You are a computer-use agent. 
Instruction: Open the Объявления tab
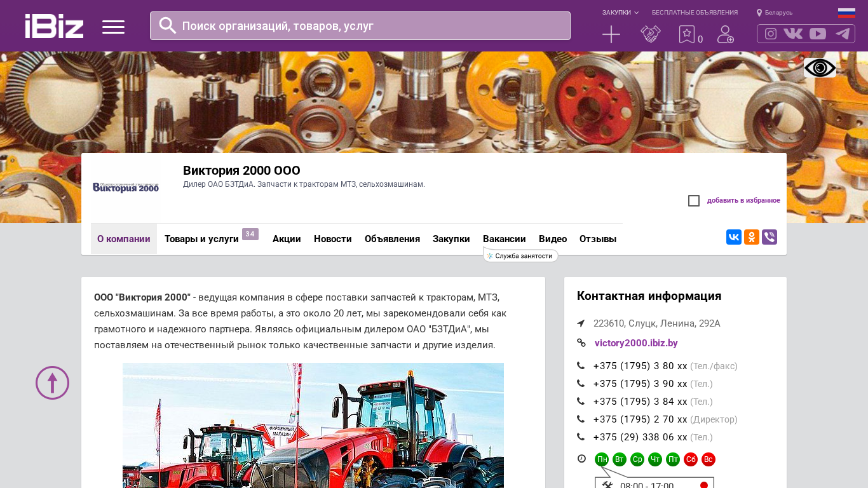[392, 239]
